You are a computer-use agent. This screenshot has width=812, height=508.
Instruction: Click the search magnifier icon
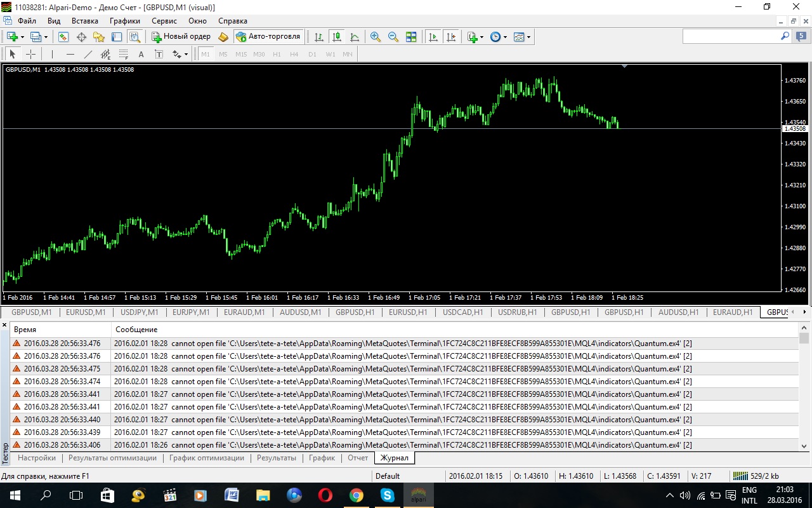(785, 37)
